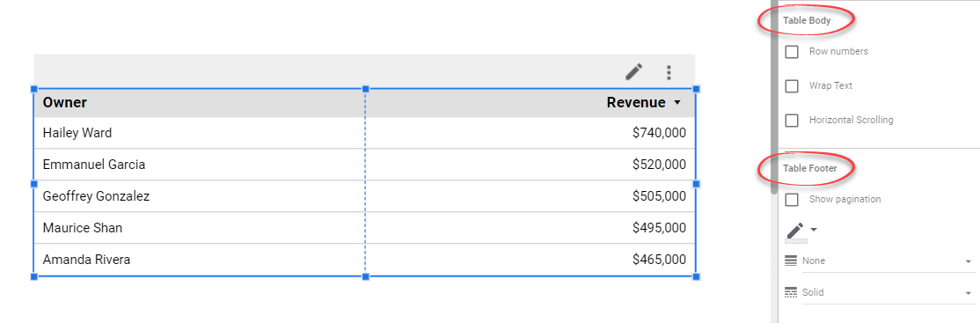Enable the Horizontal Scrolling checkbox
This screenshot has width=980, height=323.
click(x=792, y=120)
